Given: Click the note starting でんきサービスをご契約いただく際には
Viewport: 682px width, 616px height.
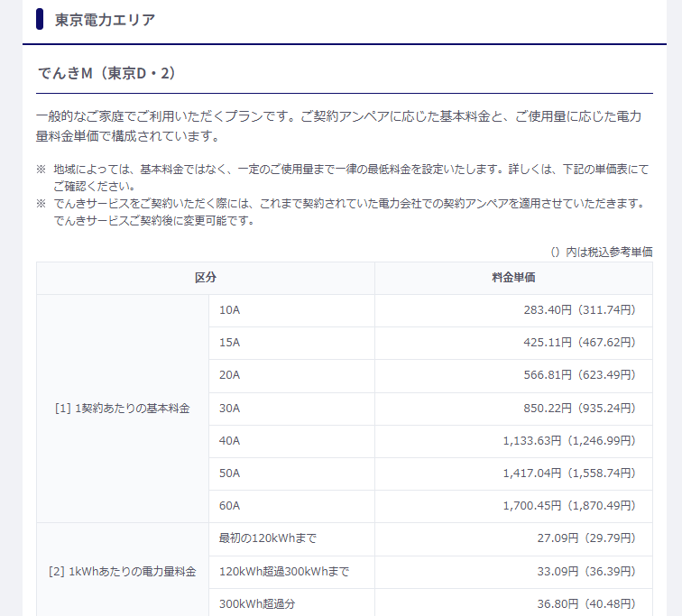Looking at the screenshot, I should point(341,212).
